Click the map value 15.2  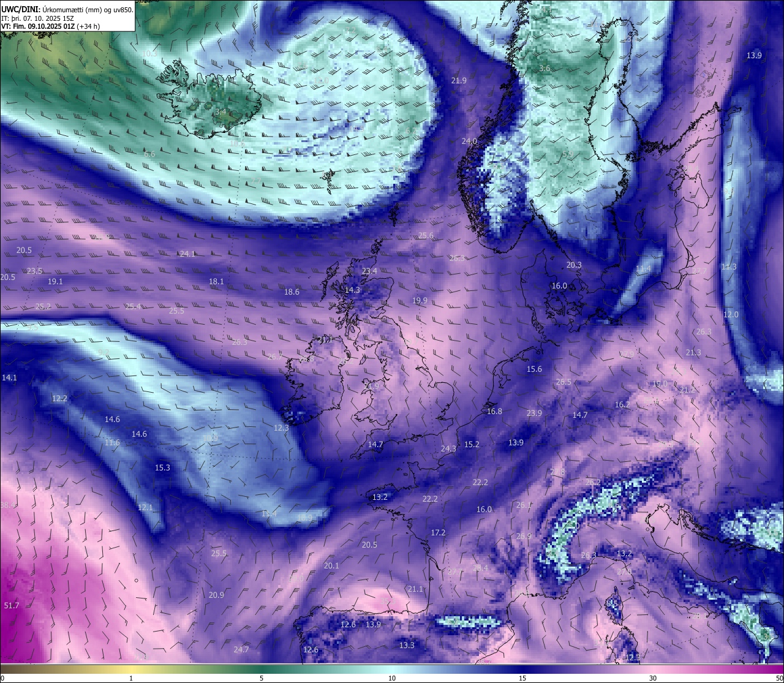(x=472, y=444)
